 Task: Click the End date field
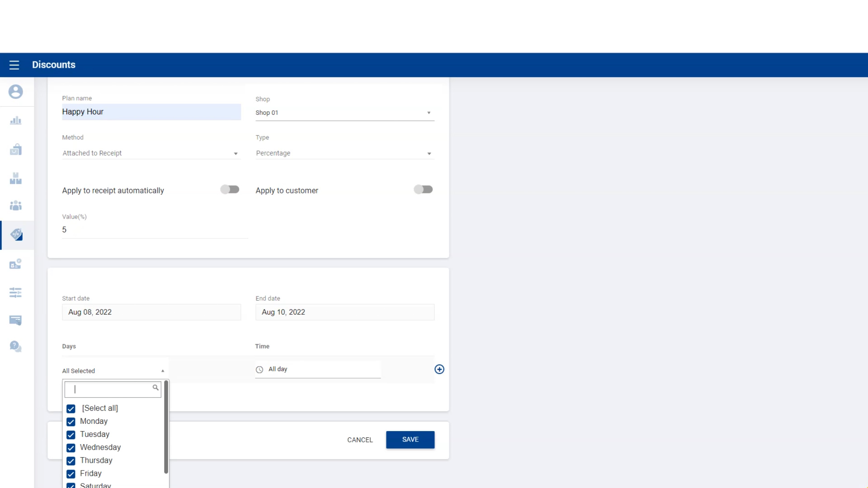344,312
